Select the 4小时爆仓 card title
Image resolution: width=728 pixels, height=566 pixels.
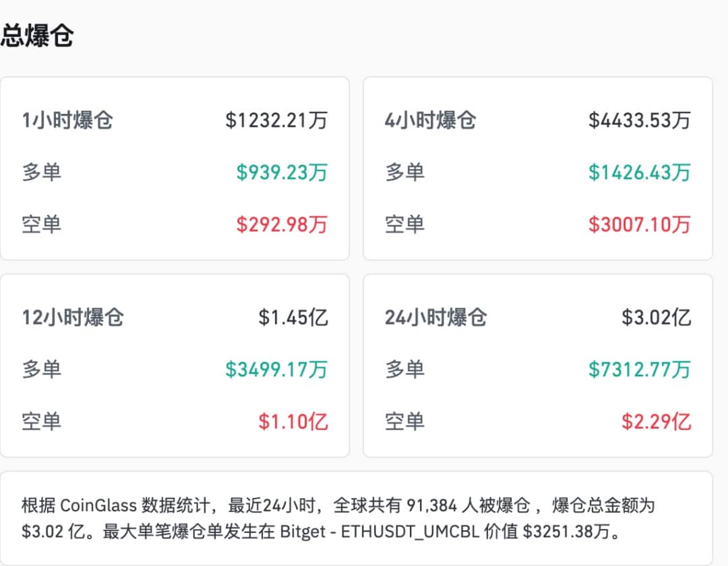430,121
